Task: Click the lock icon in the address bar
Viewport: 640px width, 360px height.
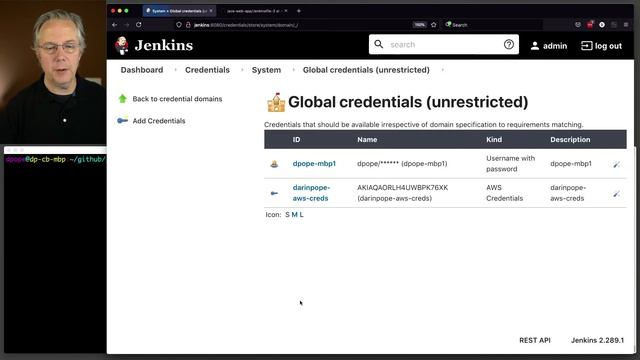Action: [188, 25]
